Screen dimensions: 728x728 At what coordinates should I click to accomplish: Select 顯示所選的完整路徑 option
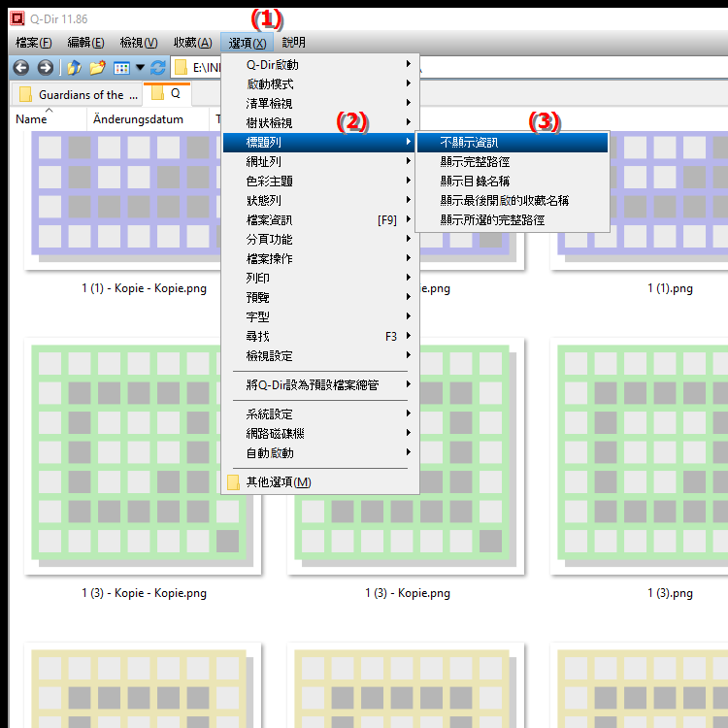pos(513,220)
